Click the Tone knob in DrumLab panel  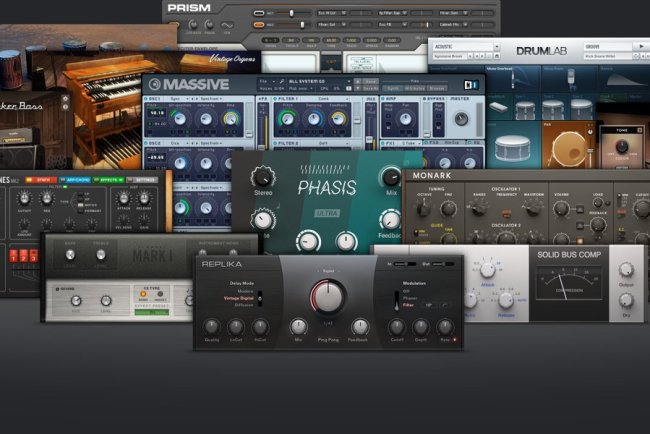point(621,146)
